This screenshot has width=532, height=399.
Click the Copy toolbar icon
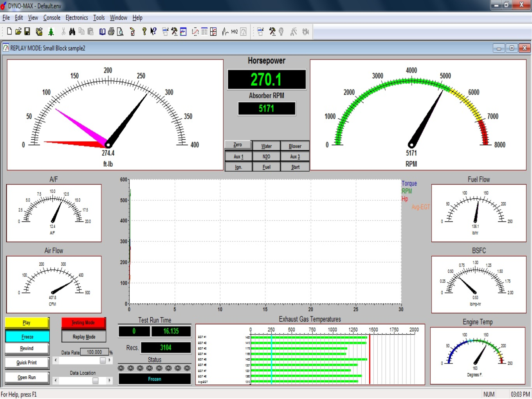pos(81,32)
